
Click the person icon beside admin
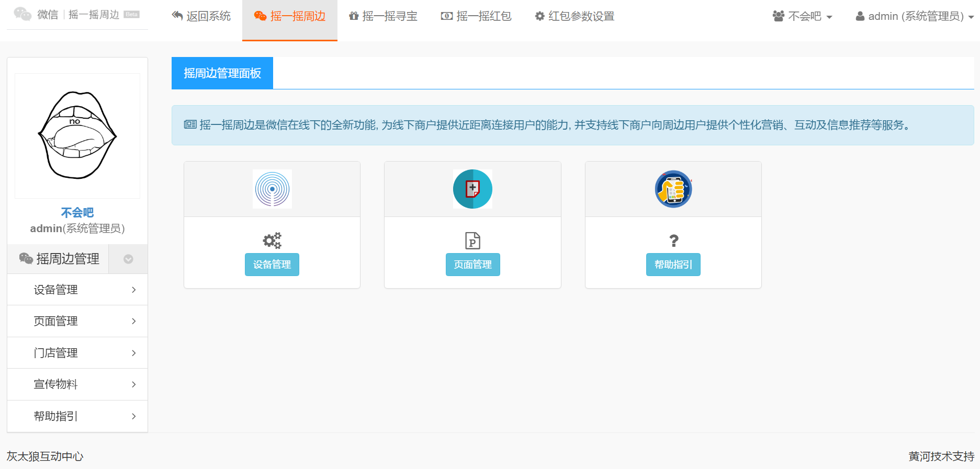860,16
